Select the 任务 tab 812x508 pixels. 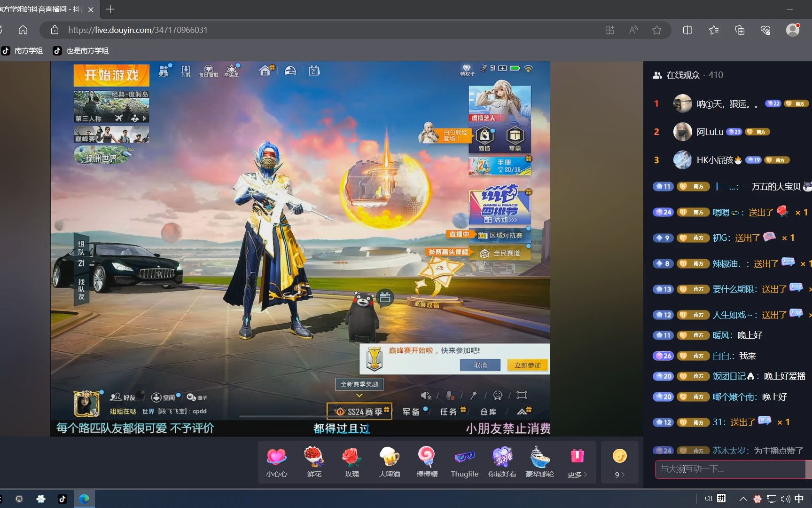click(x=449, y=412)
